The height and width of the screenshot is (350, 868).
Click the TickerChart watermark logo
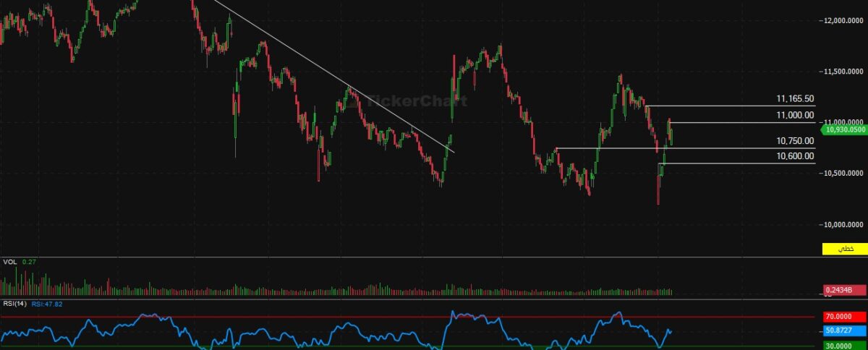407,101
